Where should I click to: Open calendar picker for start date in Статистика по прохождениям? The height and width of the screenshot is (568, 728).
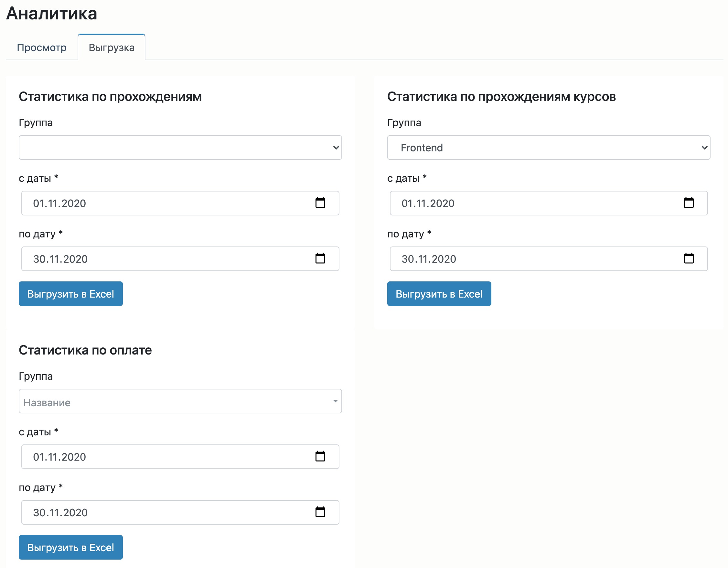coord(320,203)
